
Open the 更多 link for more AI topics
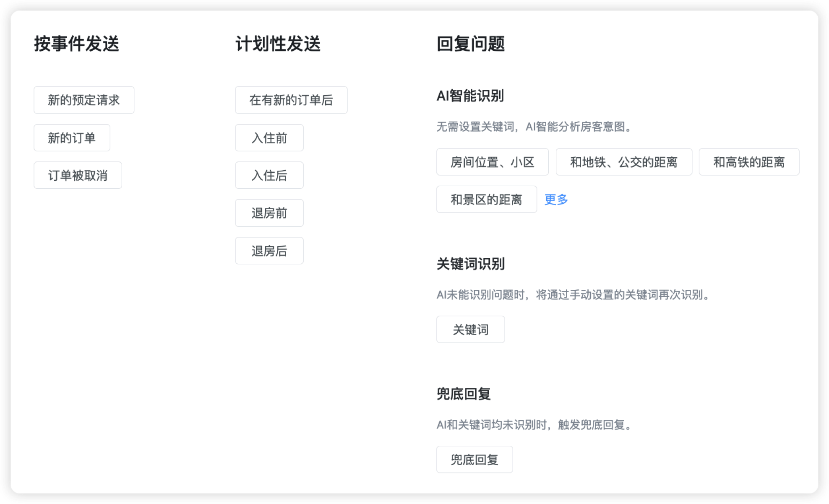555,200
